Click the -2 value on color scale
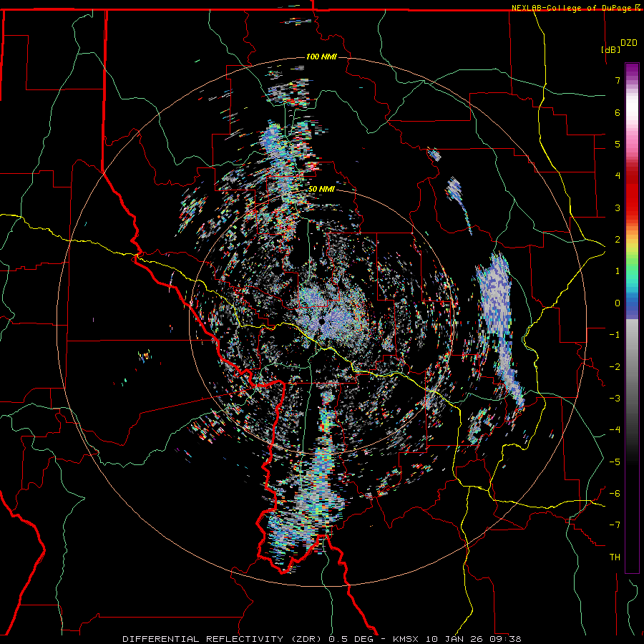 pyautogui.click(x=615, y=367)
